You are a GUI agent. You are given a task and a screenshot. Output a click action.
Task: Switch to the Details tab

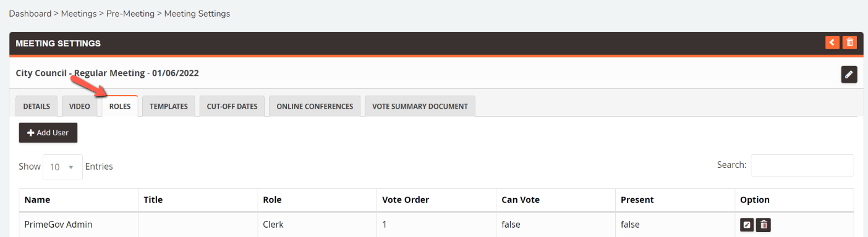pos(36,106)
